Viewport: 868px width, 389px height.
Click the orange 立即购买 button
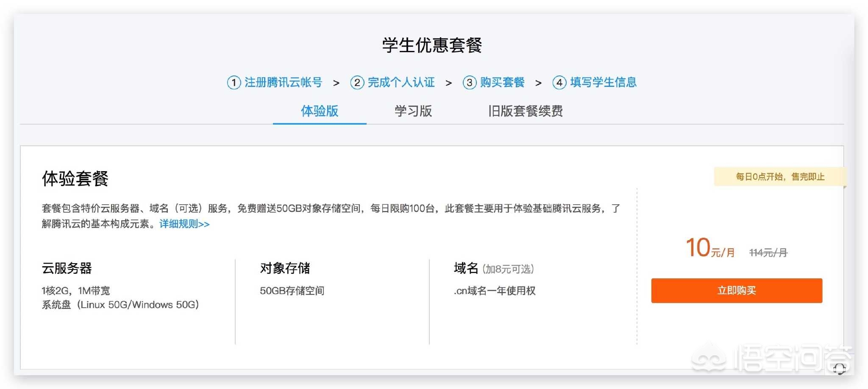[x=737, y=291]
